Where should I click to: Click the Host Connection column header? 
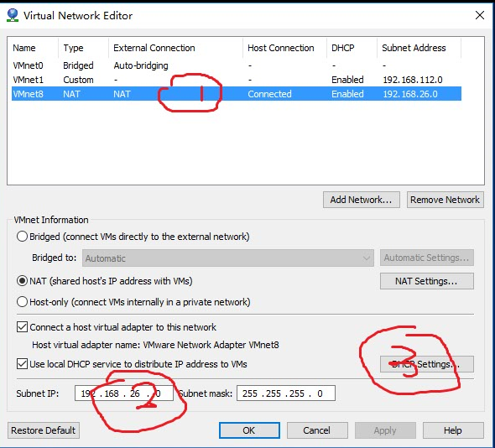tap(284, 48)
